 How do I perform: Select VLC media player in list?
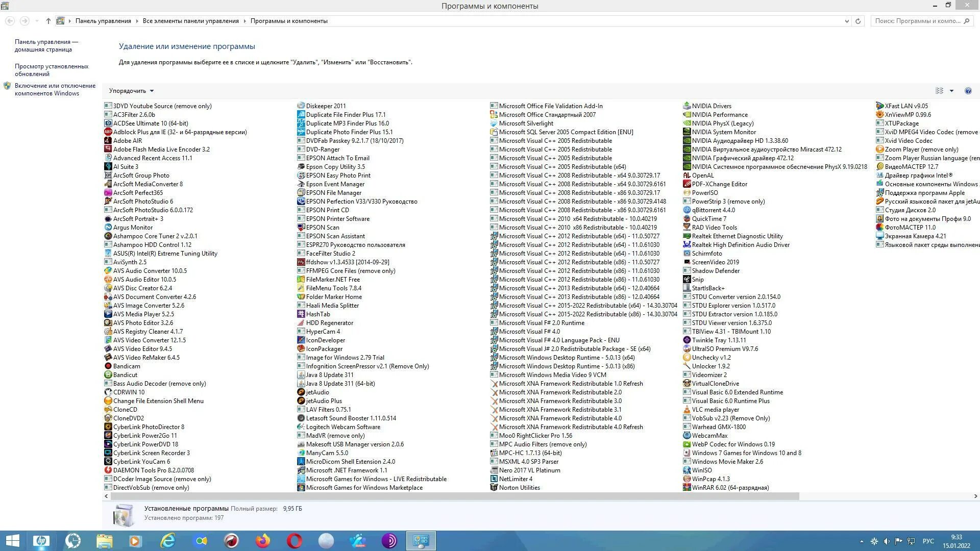tap(715, 410)
